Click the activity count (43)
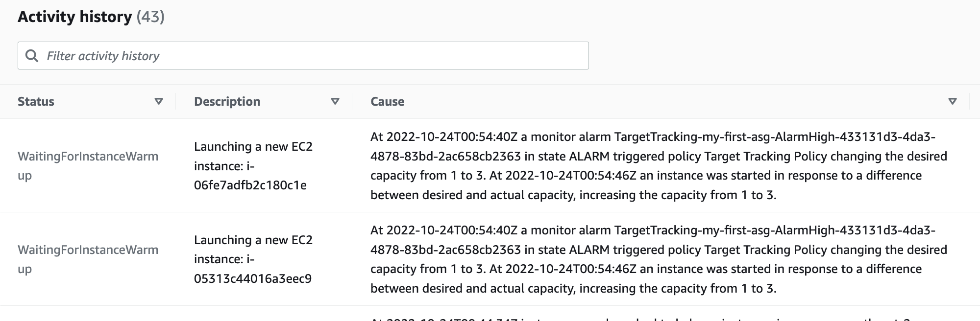 150,17
